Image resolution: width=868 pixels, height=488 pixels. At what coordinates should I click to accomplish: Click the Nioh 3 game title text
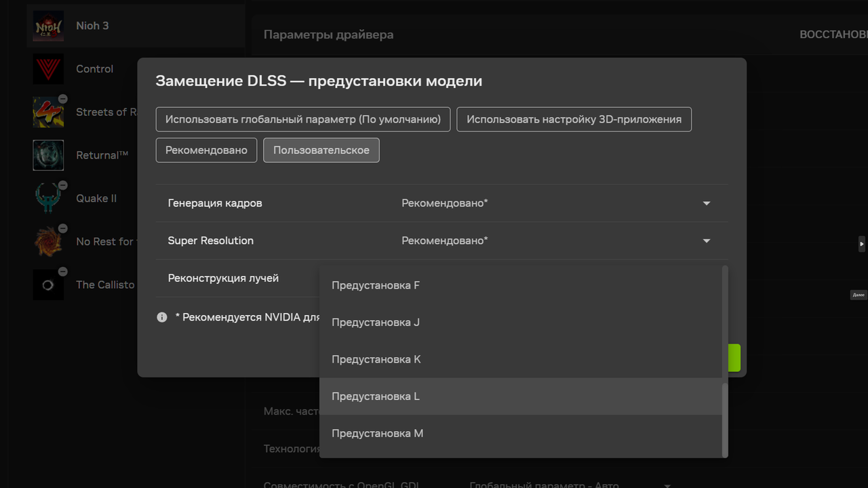(x=92, y=26)
